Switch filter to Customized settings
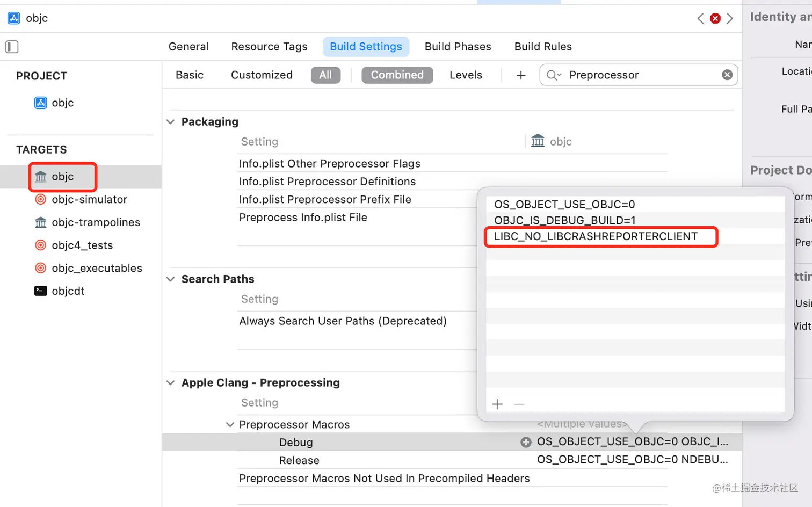The image size is (812, 507). [x=262, y=75]
